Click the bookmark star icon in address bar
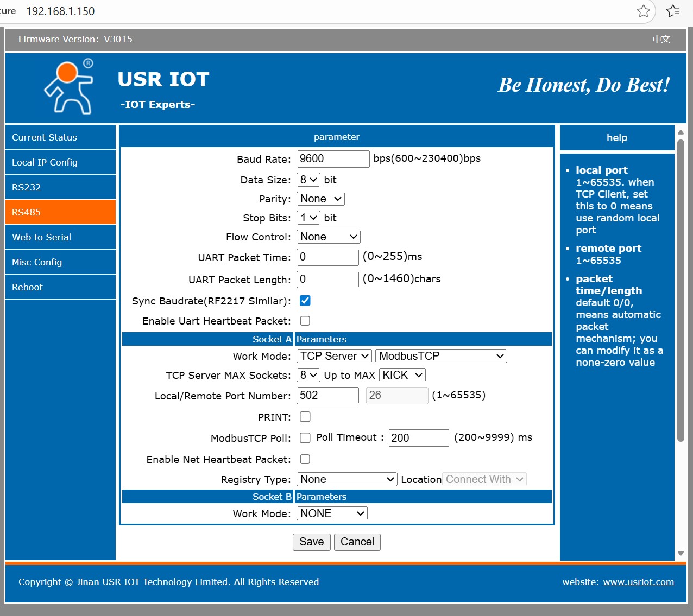Image resolution: width=693 pixels, height=616 pixels. click(x=643, y=11)
